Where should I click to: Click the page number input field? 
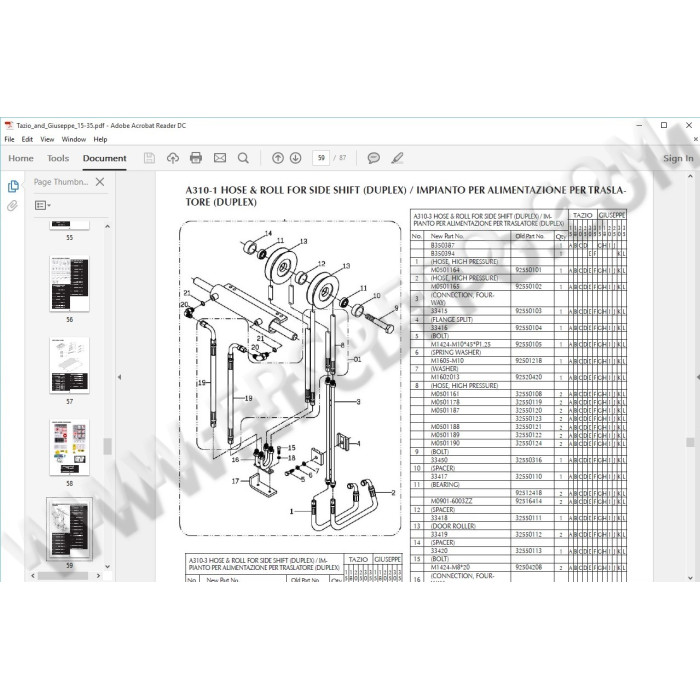point(321,158)
